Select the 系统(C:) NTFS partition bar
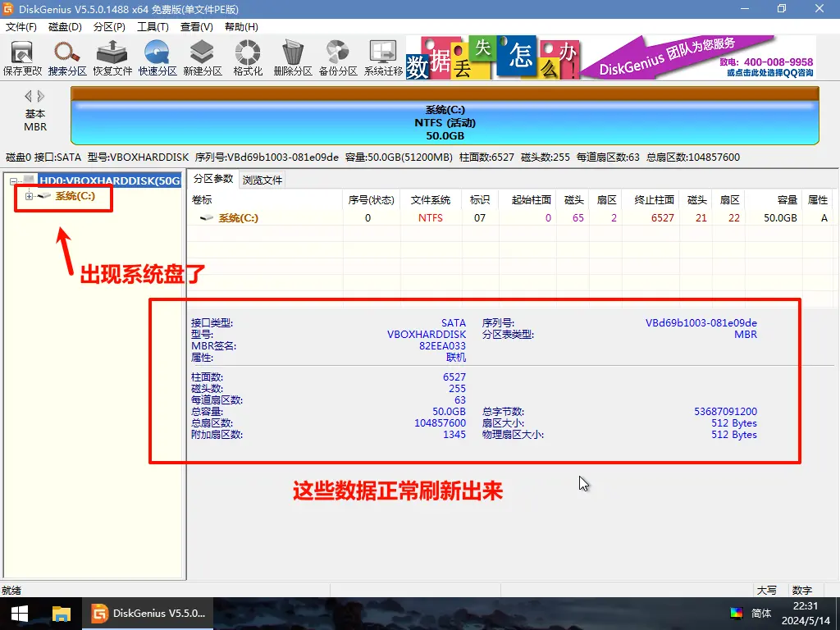This screenshot has height=630, width=840. [x=445, y=116]
